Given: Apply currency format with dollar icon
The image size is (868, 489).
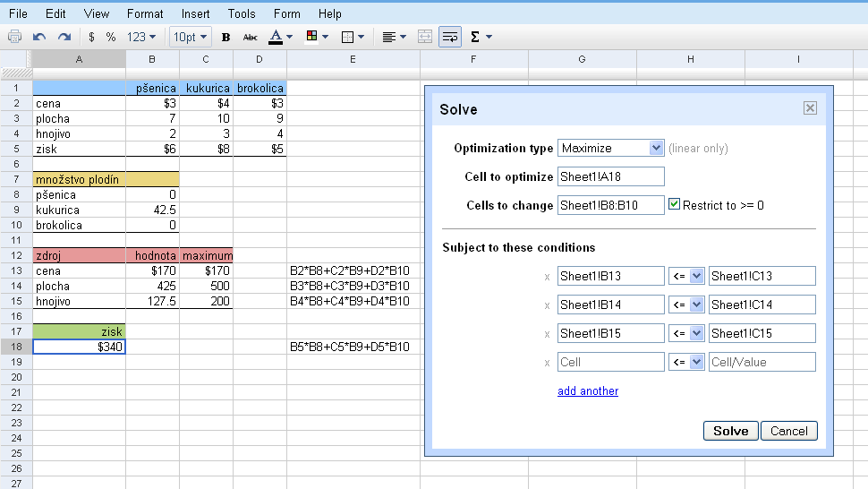Looking at the screenshot, I should point(91,37).
